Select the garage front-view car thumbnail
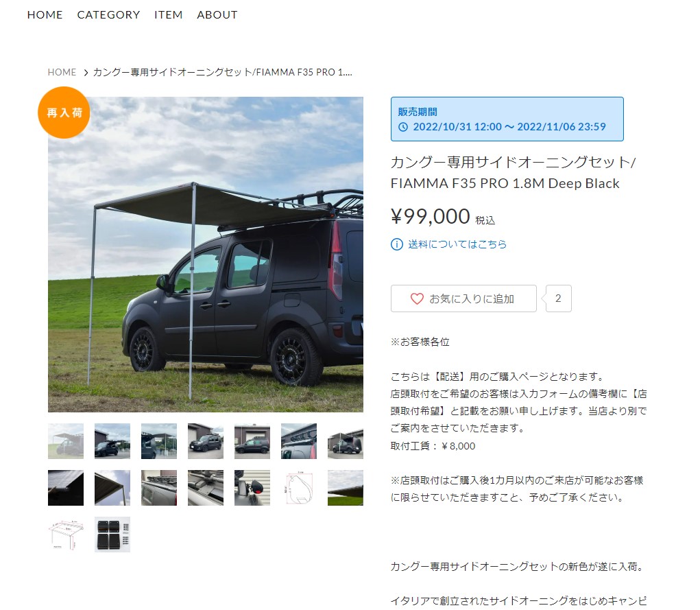Viewport: 700px width, 610px height. coord(206,441)
